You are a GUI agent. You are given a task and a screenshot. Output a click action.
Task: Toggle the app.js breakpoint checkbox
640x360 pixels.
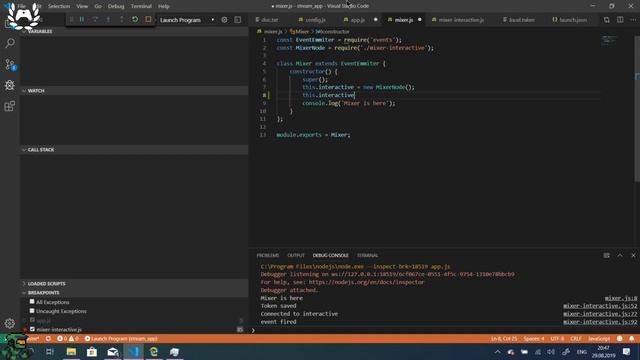32,320
